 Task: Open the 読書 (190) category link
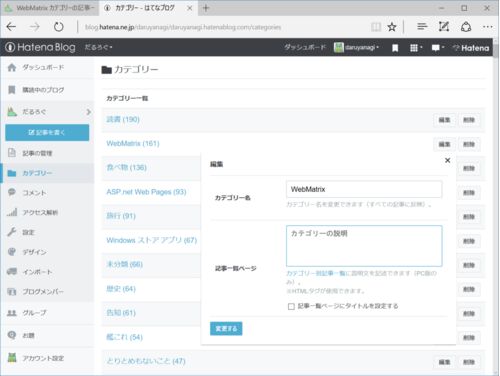123,119
